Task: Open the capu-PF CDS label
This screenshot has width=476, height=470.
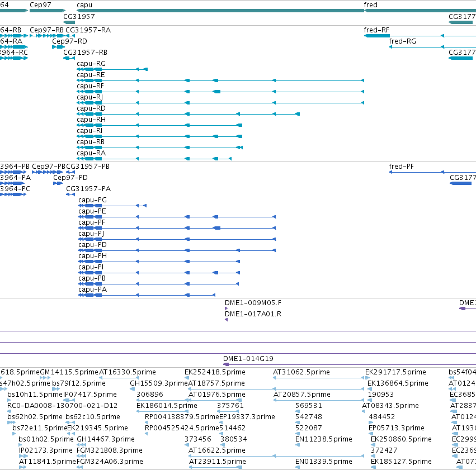Action: point(92,222)
